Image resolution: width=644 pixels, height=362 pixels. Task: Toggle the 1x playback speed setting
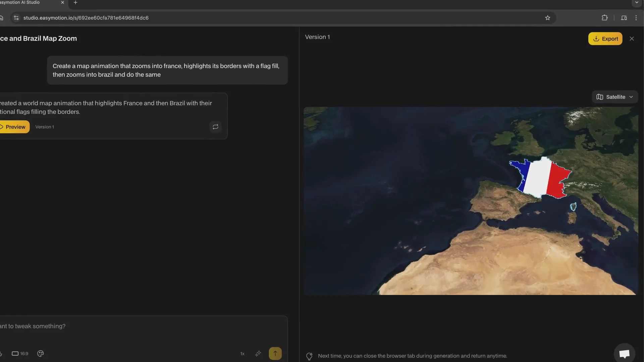(242, 354)
